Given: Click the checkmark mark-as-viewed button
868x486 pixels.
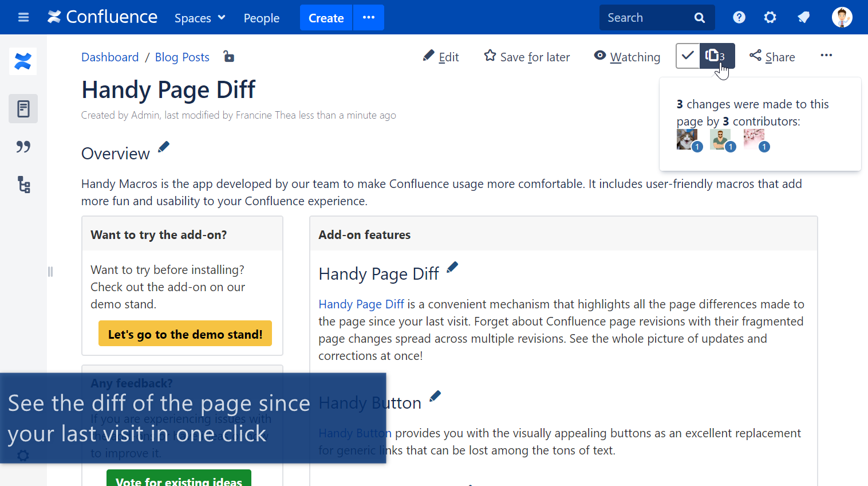Looking at the screenshot, I should coord(688,56).
